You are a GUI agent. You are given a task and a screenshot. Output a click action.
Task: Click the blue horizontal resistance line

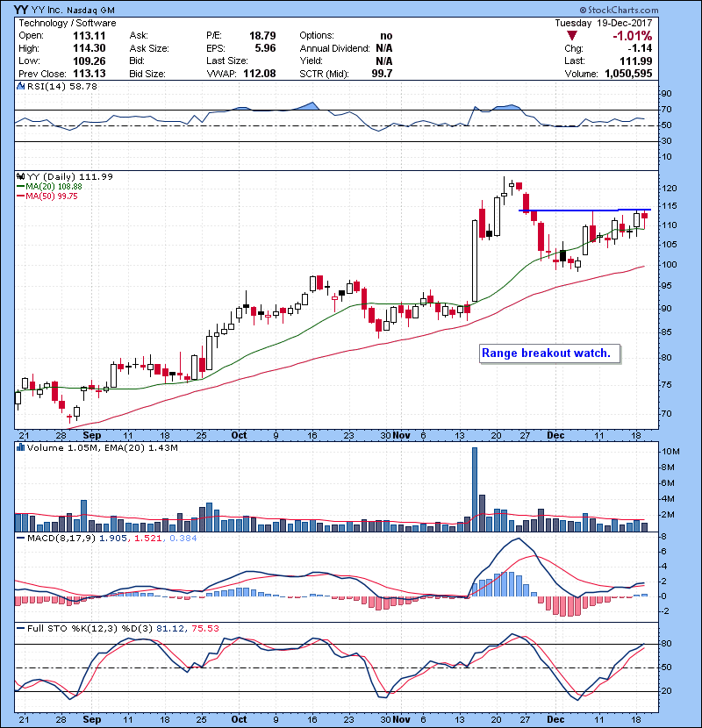(584, 211)
